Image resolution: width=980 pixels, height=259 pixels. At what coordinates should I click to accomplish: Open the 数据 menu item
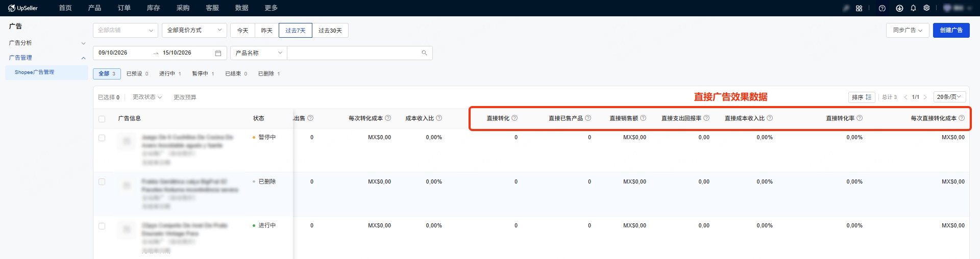point(242,8)
